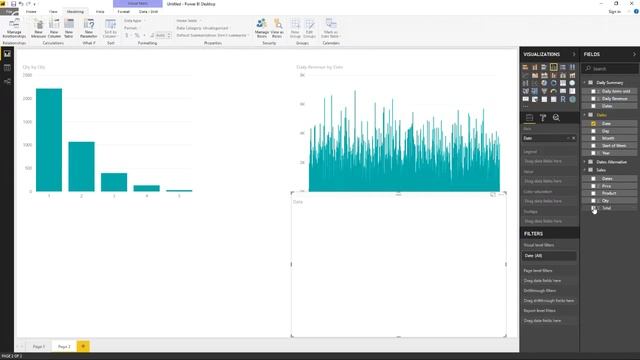Open Sort by Column option

(110, 28)
